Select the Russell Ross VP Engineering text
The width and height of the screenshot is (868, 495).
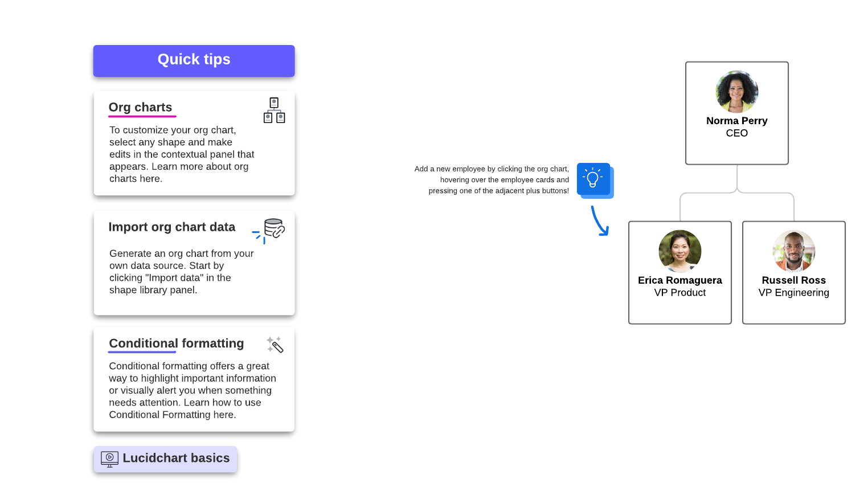click(x=793, y=287)
